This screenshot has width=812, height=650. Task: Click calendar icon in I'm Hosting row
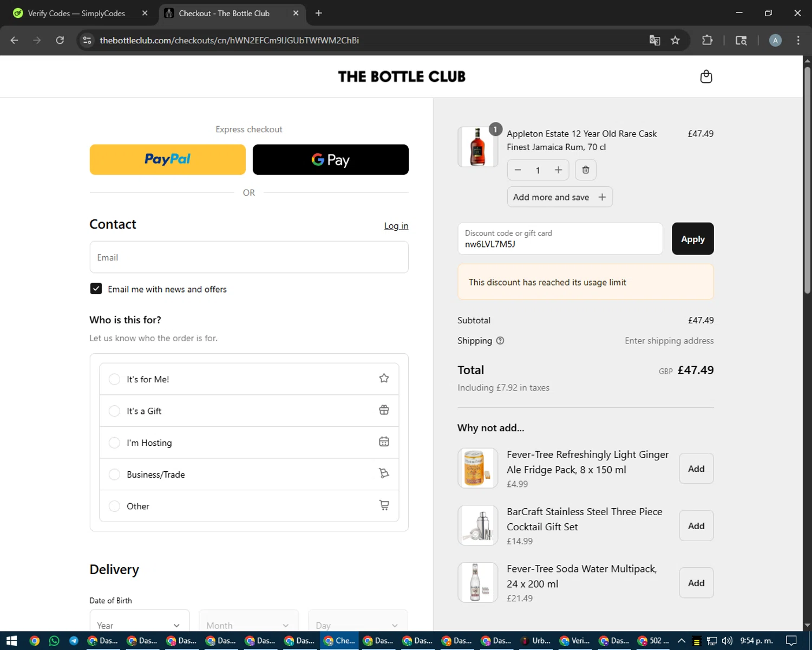click(x=384, y=441)
